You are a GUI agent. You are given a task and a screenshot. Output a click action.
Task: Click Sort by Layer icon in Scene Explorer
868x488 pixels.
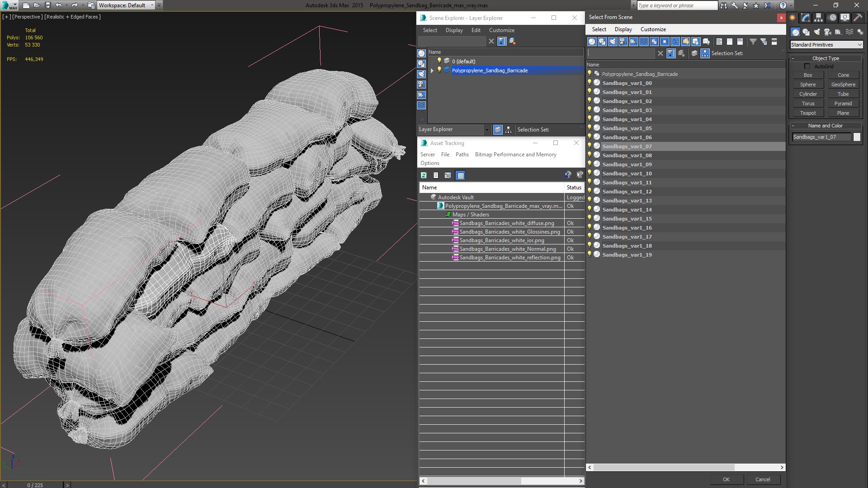(497, 130)
